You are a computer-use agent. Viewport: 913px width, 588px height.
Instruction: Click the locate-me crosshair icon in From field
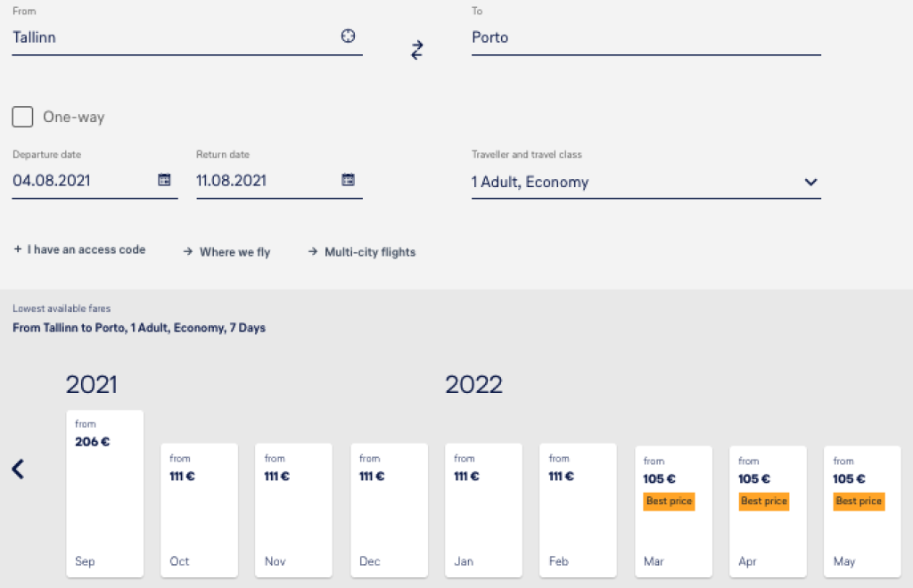point(348,37)
